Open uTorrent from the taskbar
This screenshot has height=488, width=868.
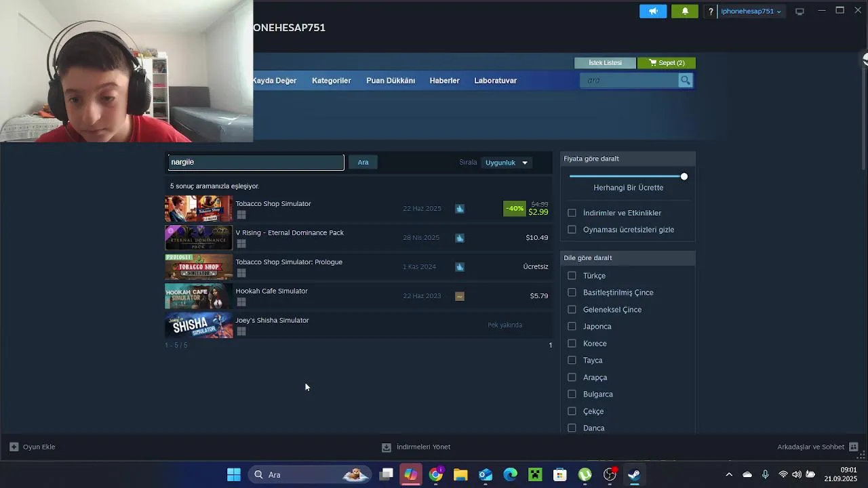point(585,474)
